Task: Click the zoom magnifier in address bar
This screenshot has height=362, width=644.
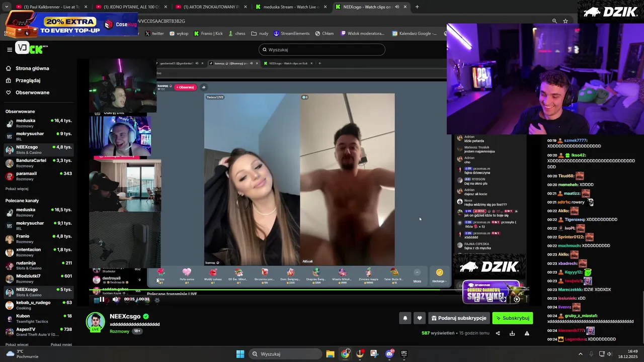Action: pos(554,21)
